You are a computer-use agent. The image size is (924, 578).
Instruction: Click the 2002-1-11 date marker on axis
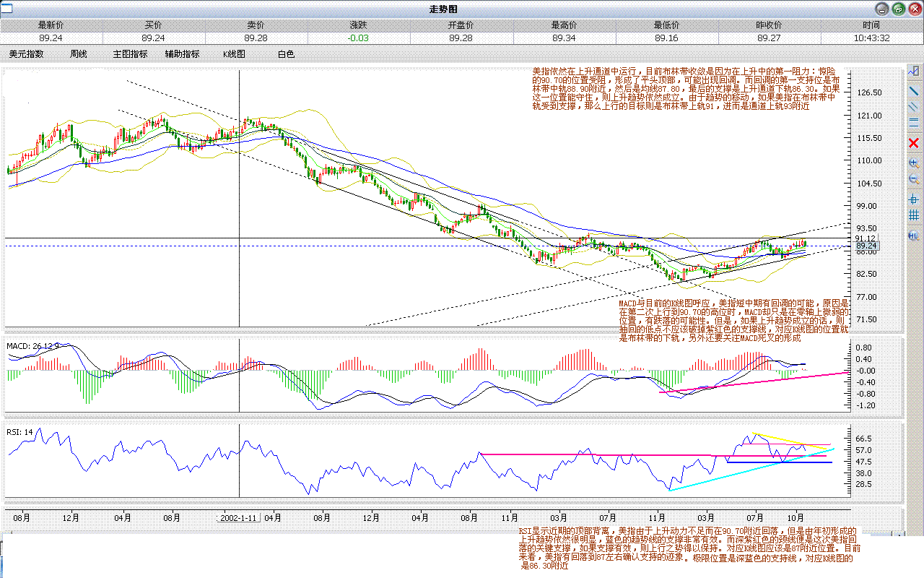pyautogui.click(x=239, y=518)
